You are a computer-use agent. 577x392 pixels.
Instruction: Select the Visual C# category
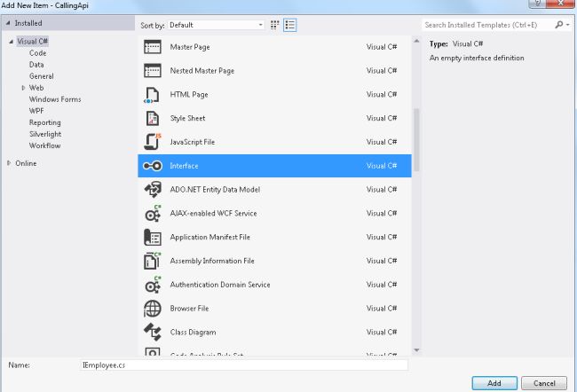pos(32,41)
